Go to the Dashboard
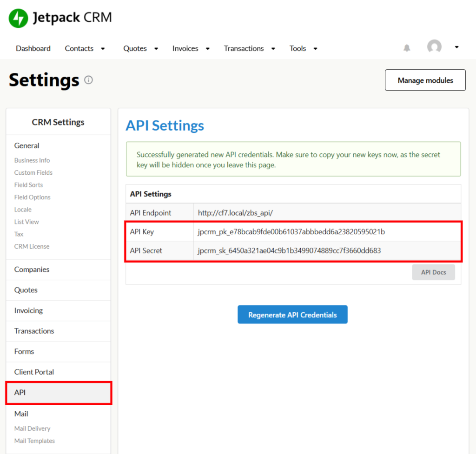Image resolution: width=476 pixels, height=454 pixels. tap(33, 48)
